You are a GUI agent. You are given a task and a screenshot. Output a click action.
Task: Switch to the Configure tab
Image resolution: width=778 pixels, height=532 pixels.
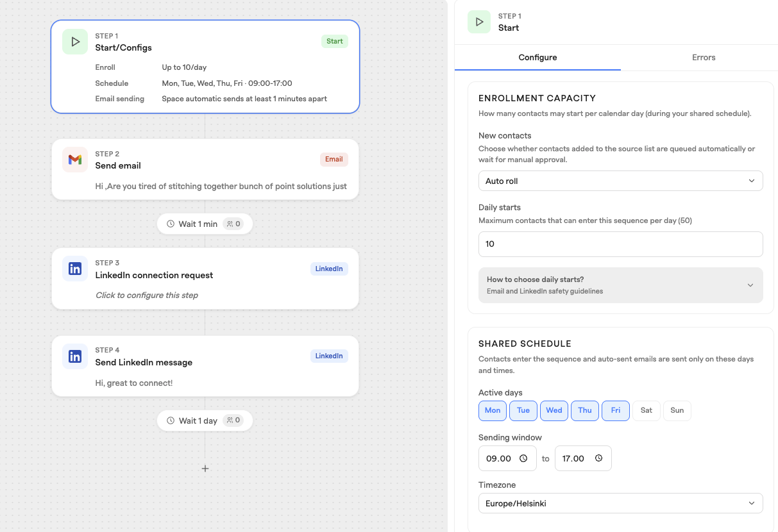537,58
